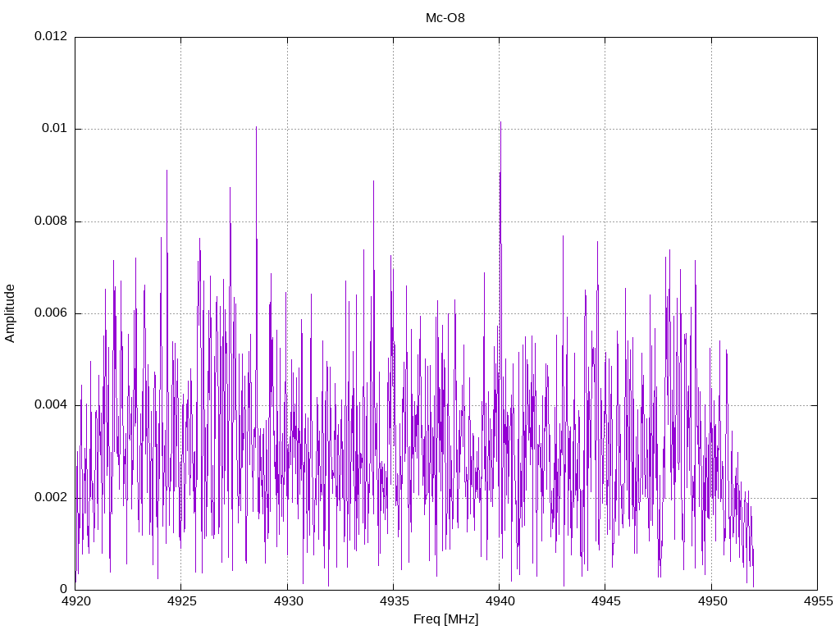Click the x-axis tick label 4925
The height and width of the screenshot is (630, 840).
click(x=182, y=601)
